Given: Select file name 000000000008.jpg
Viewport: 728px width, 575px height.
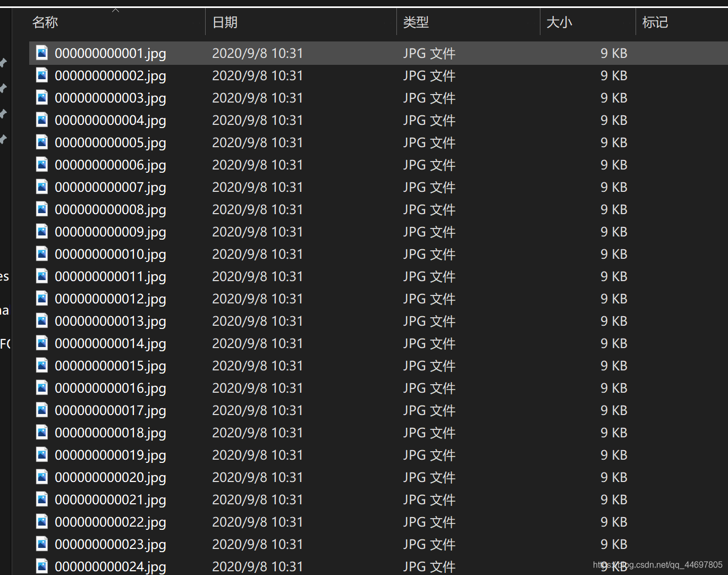Looking at the screenshot, I should [111, 210].
